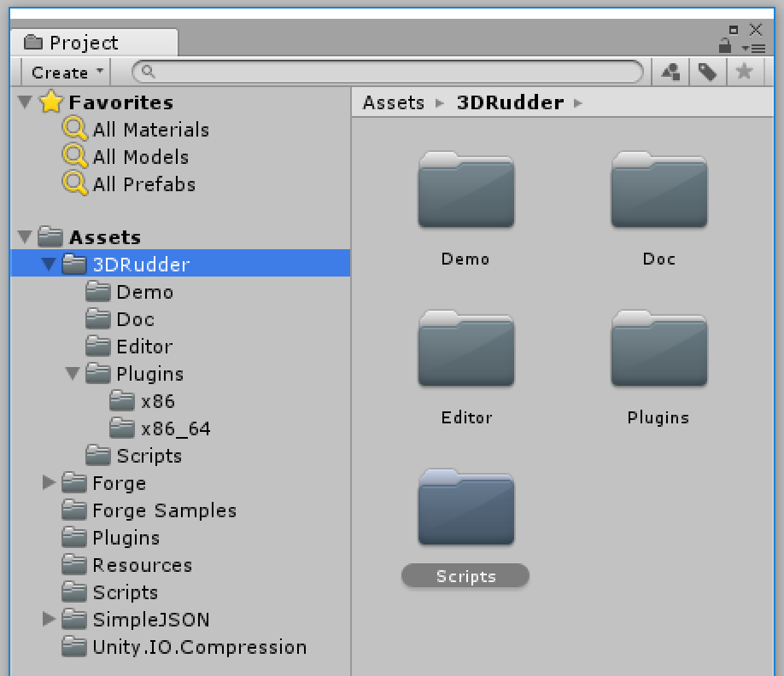Click Assets in the breadcrumb path

(393, 102)
